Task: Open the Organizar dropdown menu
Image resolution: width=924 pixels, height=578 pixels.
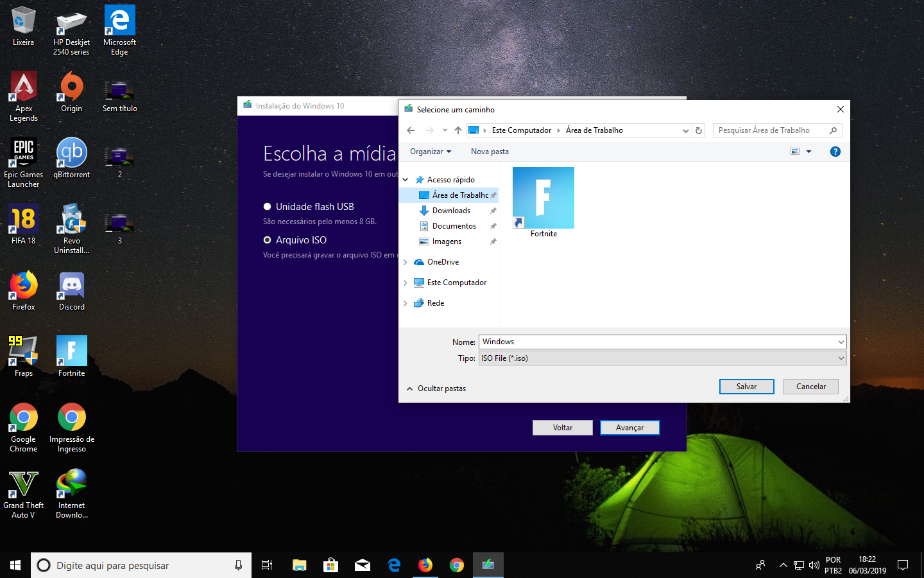Action: coord(431,152)
